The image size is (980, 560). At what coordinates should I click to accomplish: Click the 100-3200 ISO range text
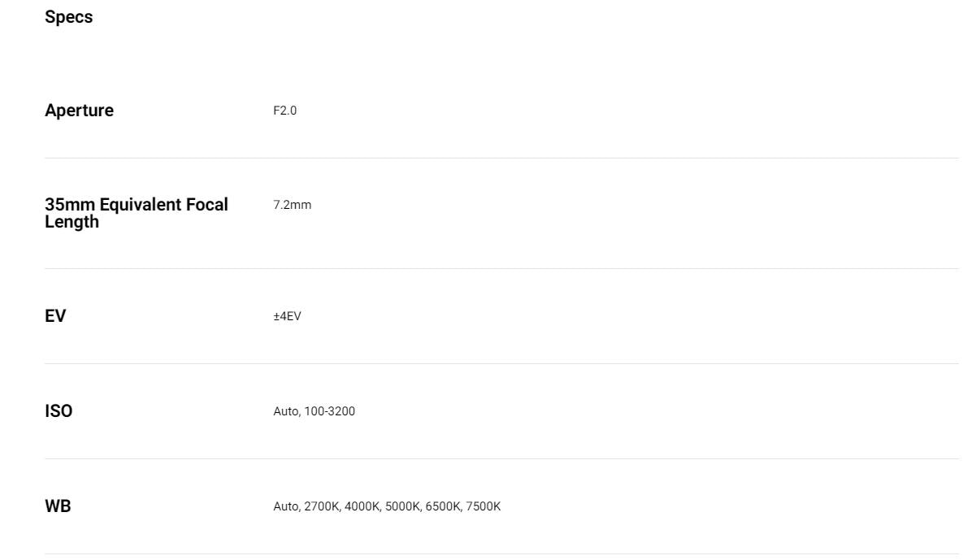click(330, 411)
